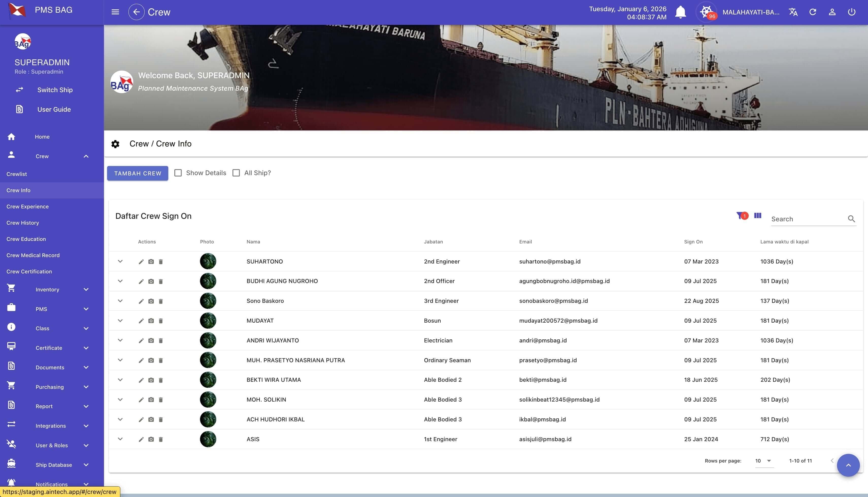The image size is (868, 497).
Task: Open the rows per page dropdown
Action: (x=763, y=460)
